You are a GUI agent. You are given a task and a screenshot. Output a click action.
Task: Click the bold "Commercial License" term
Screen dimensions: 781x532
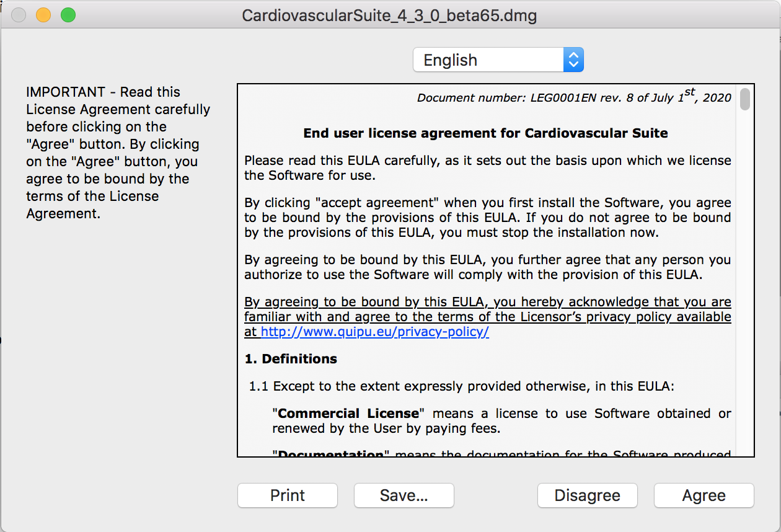pos(349,414)
